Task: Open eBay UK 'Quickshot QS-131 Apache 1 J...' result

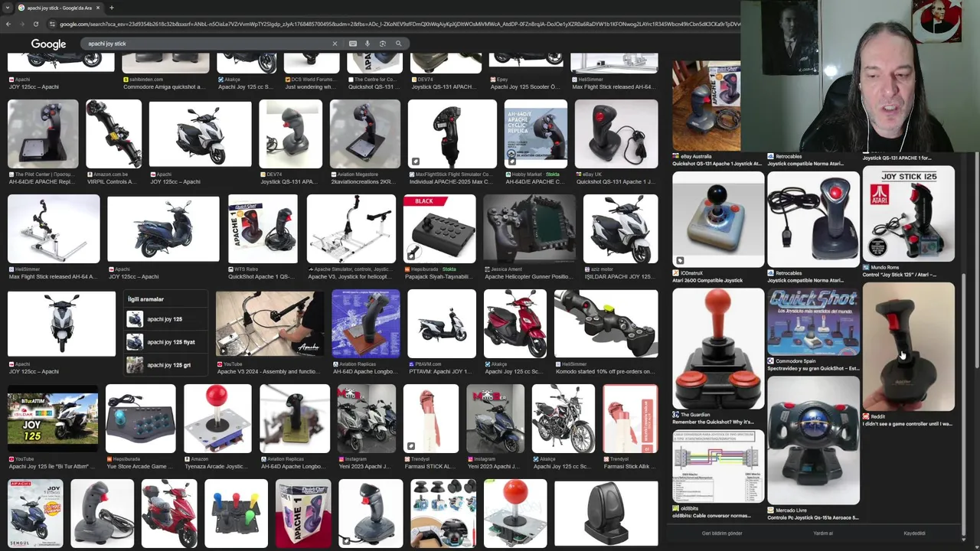Action: [616, 142]
